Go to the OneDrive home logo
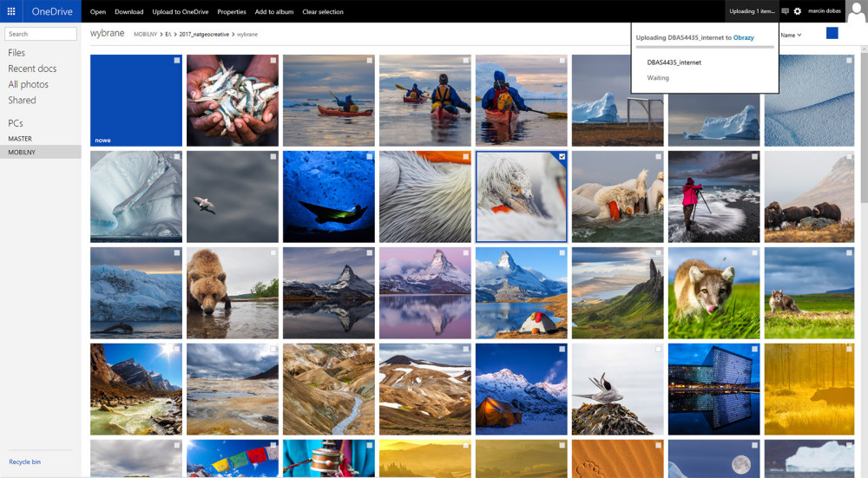 click(52, 11)
